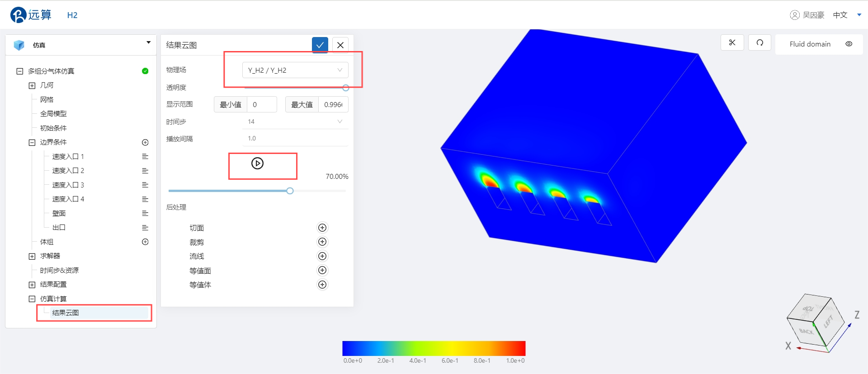Open the menu icon for 速度入口 2
868x374 pixels.
(145, 171)
